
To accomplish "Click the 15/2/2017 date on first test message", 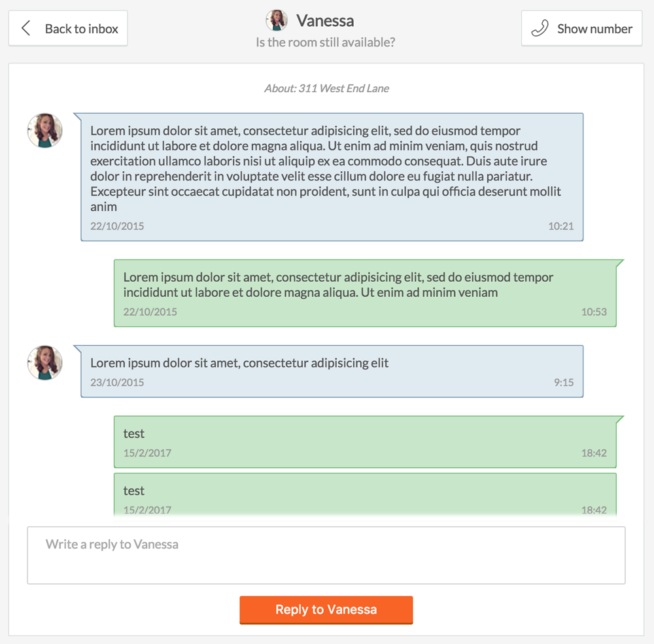I will pyautogui.click(x=147, y=452).
